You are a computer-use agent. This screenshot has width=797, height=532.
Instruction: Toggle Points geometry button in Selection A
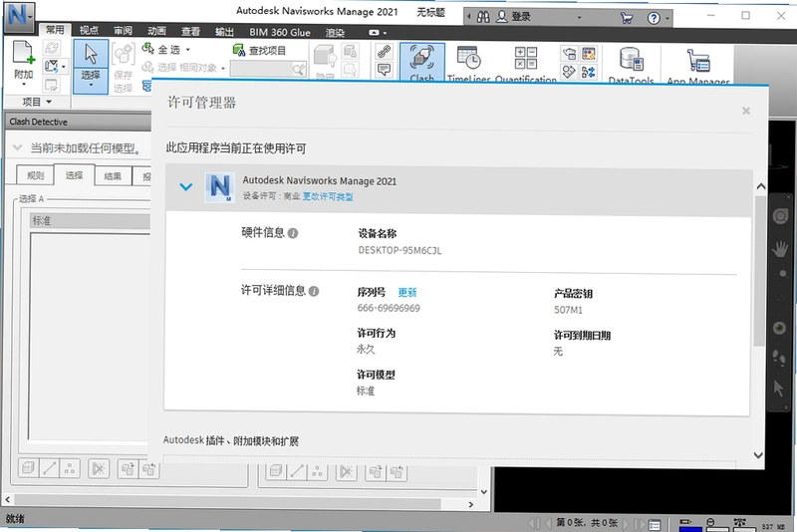pos(70,468)
